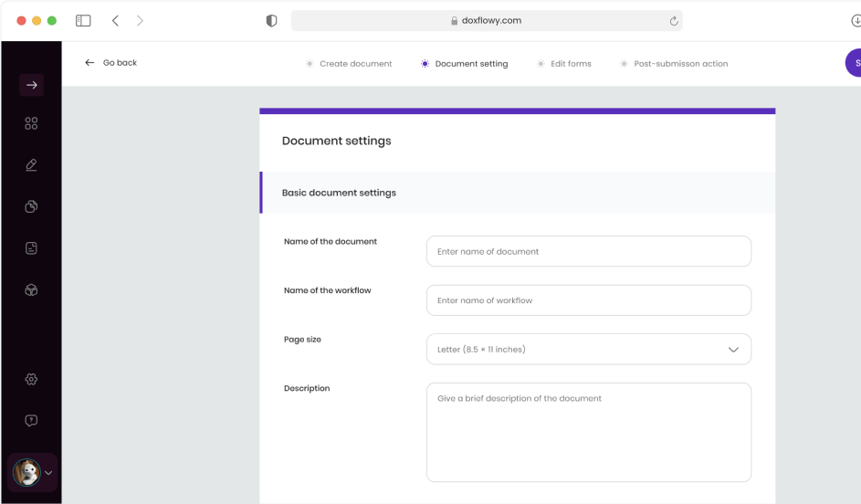Open settings gear icon in sidebar
The image size is (861, 504).
[x=31, y=379]
